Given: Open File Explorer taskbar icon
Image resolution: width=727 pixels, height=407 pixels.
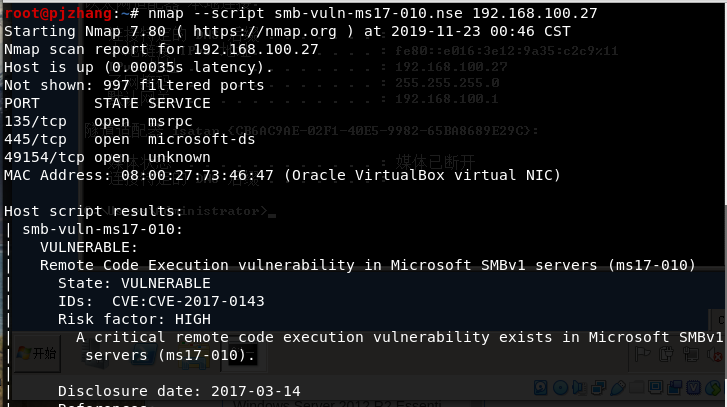Looking at the screenshot, I should tap(194, 355).
